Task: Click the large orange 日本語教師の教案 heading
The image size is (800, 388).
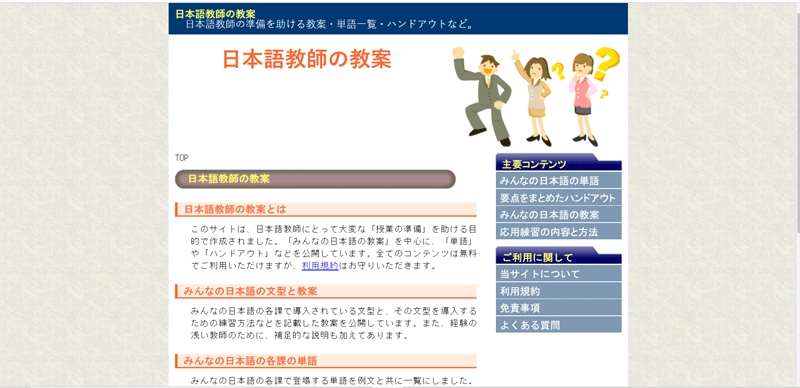Action: 307,59
